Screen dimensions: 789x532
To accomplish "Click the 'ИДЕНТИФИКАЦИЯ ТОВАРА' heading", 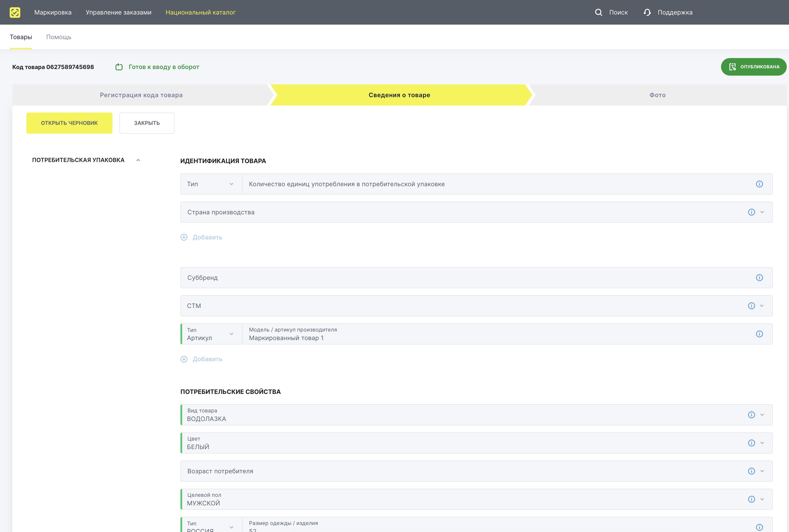I will tap(223, 161).
